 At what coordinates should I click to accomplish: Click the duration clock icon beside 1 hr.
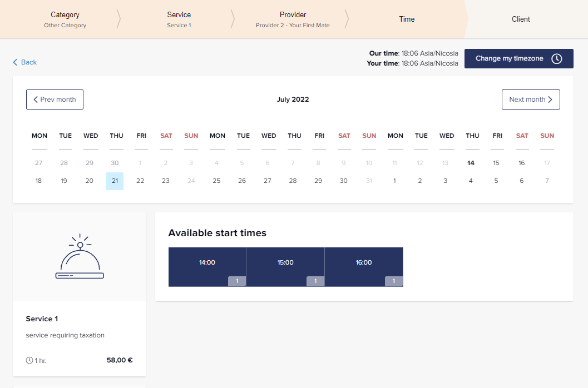(x=29, y=360)
